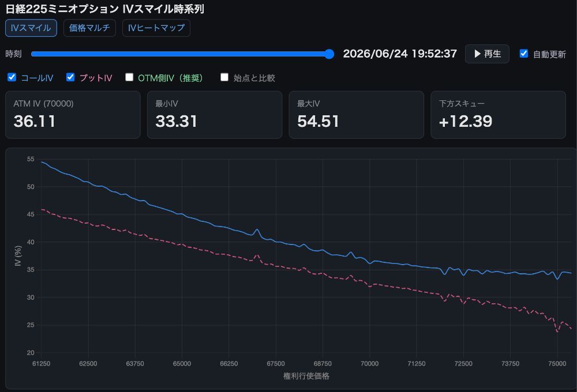
Task: Click the 61250 strike label on x-axis
Action: click(x=41, y=364)
